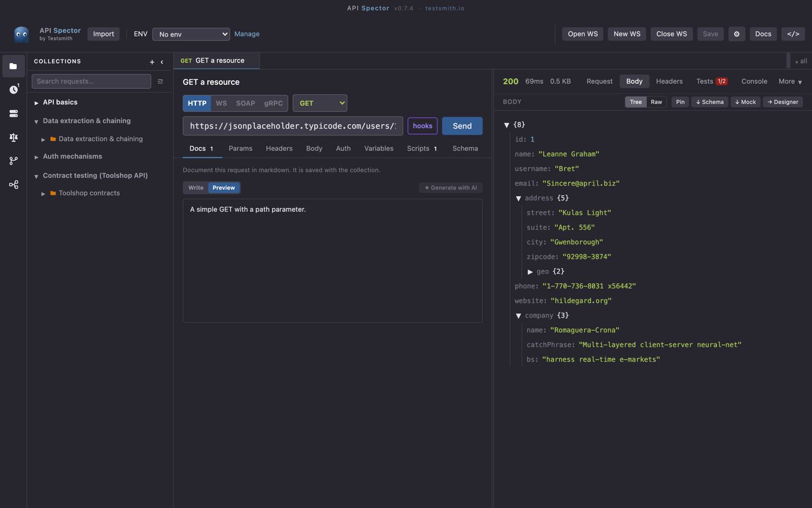Open the Auth tab
The width and height of the screenshot is (812, 508).
point(343,148)
